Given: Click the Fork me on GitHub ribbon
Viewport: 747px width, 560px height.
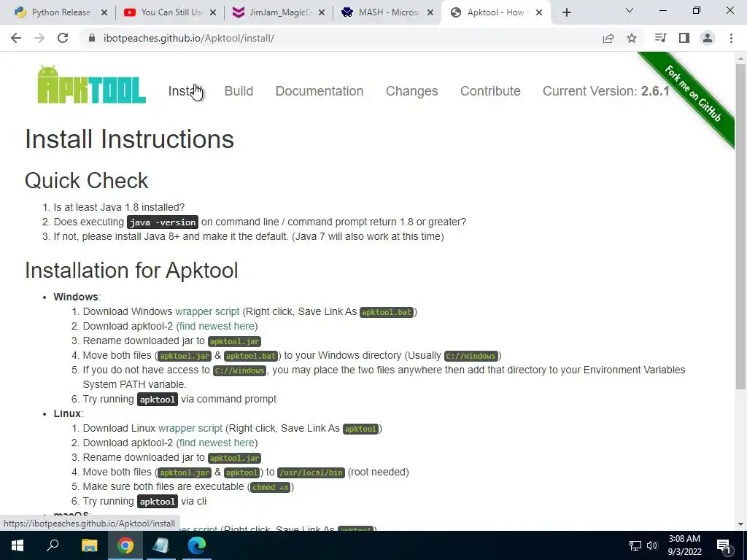Looking at the screenshot, I should (x=694, y=96).
